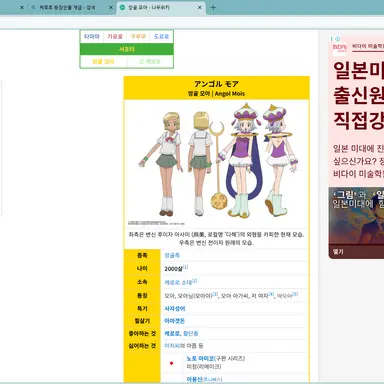
Task: Open the 사자성어 link
Action: [175, 309]
